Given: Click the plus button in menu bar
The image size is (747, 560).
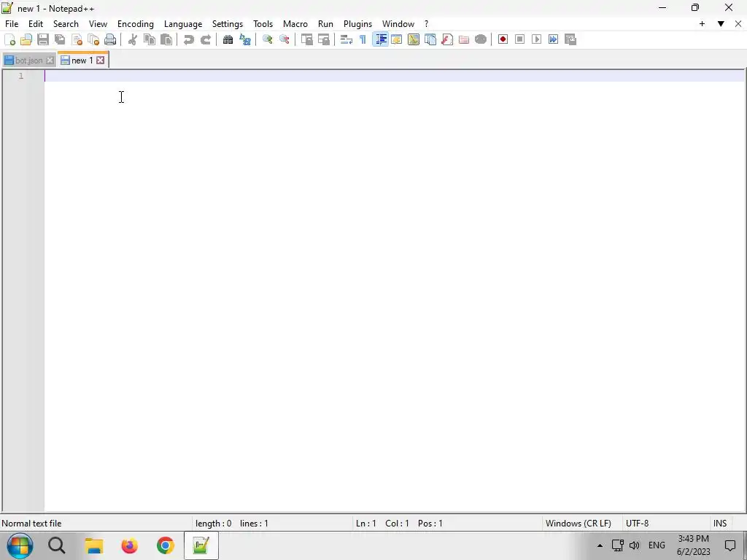Looking at the screenshot, I should (702, 24).
